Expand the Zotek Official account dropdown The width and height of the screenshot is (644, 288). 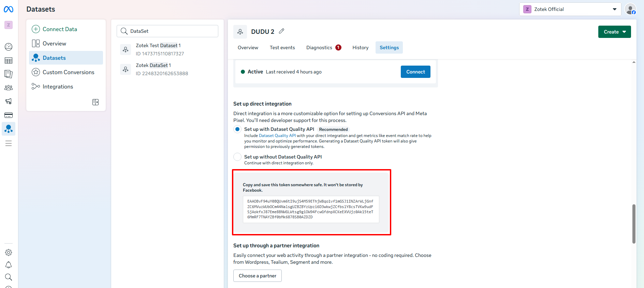click(x=570, y=9)
